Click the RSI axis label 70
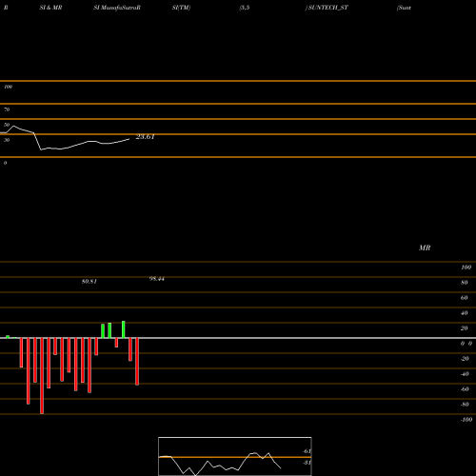The height and width of the screenshot is (476, 476). [x=7, y=109]
